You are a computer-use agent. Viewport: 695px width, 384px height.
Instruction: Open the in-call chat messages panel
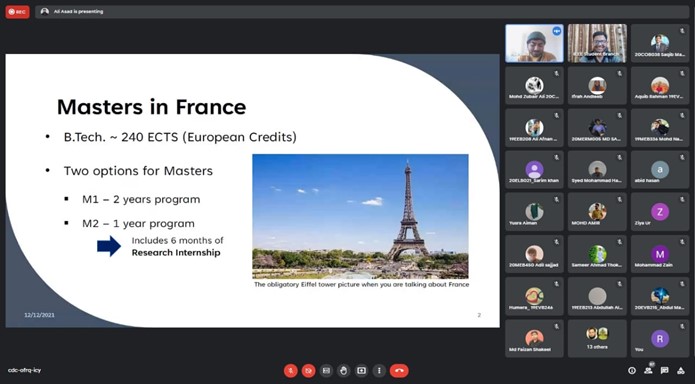664,370
